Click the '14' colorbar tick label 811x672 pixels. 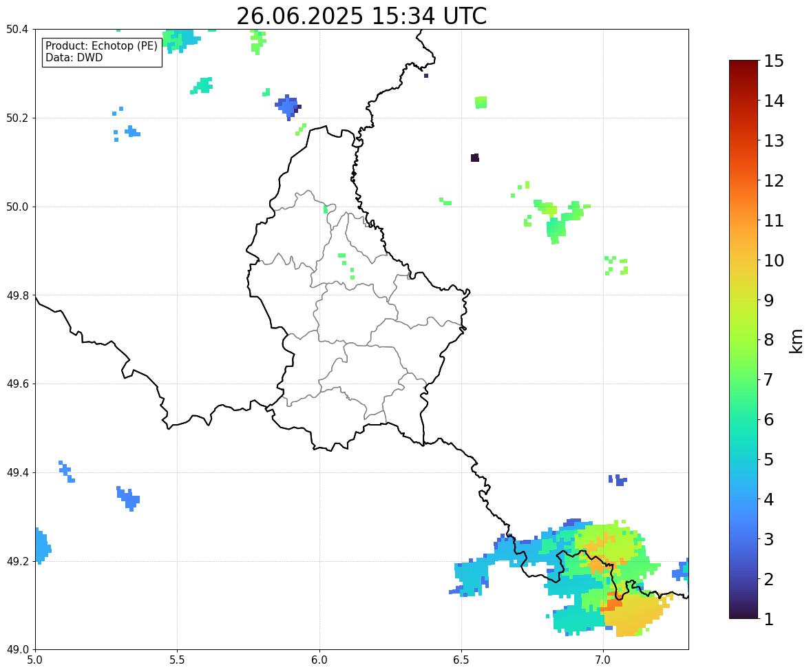774,101
